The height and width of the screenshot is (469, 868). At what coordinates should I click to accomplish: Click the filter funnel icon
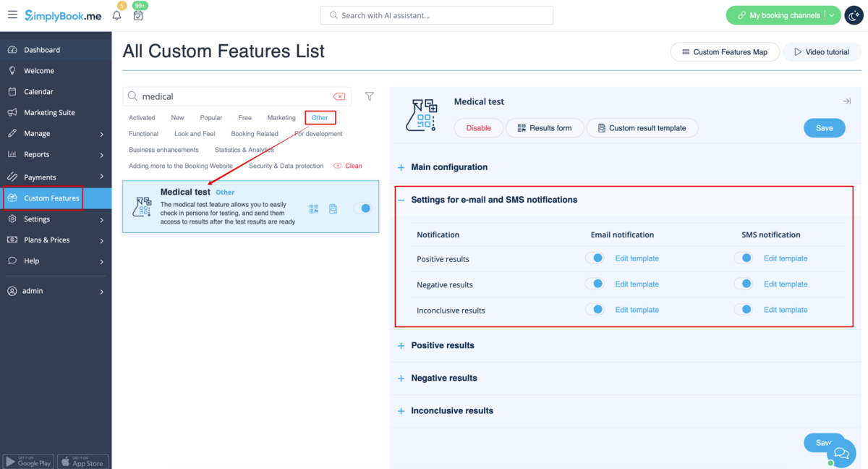click(370, 96)
